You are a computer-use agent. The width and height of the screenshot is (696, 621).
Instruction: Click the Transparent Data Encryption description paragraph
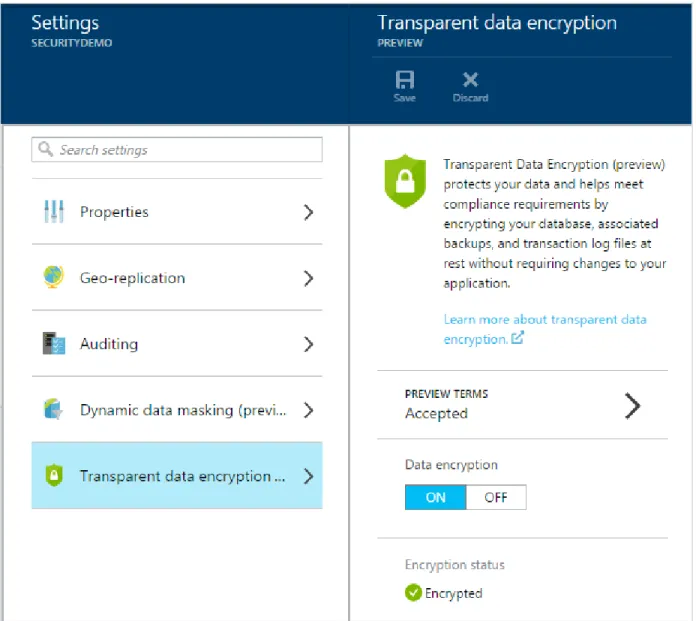point(554,224)
